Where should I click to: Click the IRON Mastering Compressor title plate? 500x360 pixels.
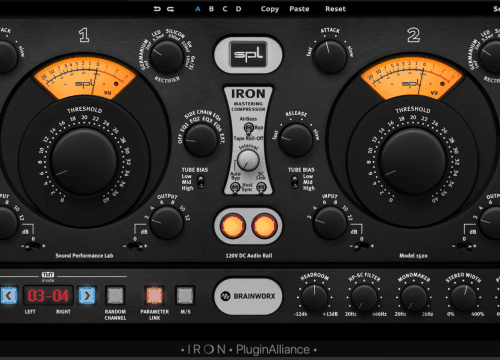tap(248, 101)
